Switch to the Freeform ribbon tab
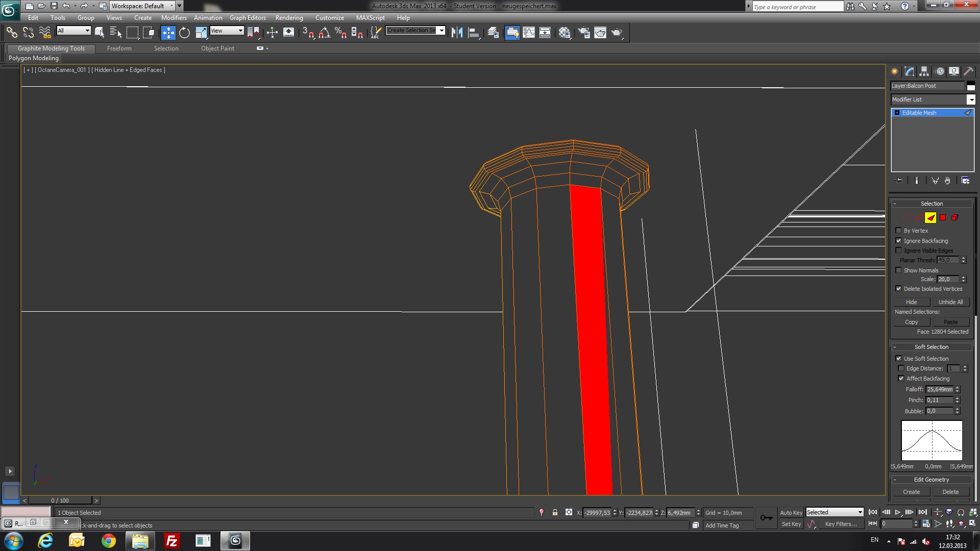The width and height of the screenshot is (980, 551). (x=119, y=48)
